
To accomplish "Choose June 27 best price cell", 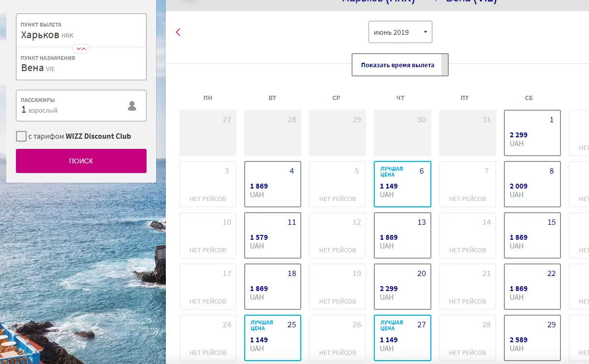I will [402, 338].
